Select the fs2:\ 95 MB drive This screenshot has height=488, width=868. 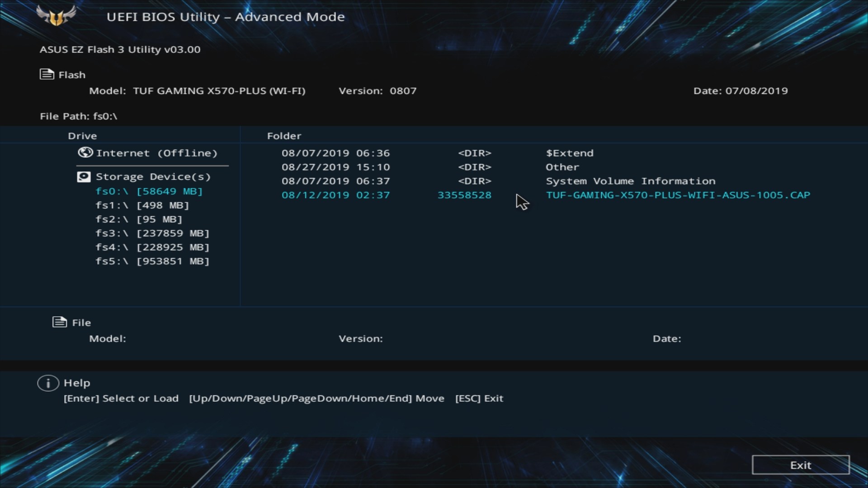pos(139,219)
